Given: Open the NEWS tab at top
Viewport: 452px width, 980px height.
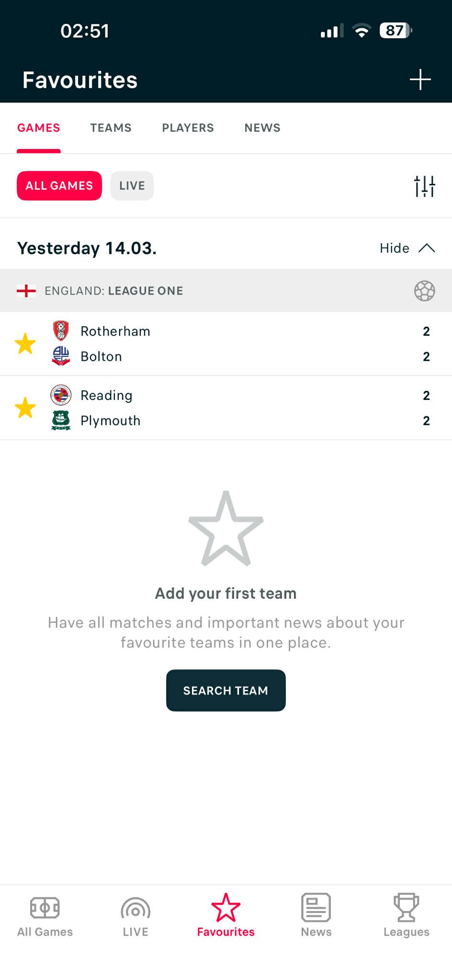Looking at the screenshot, I should tap(262, 128).
